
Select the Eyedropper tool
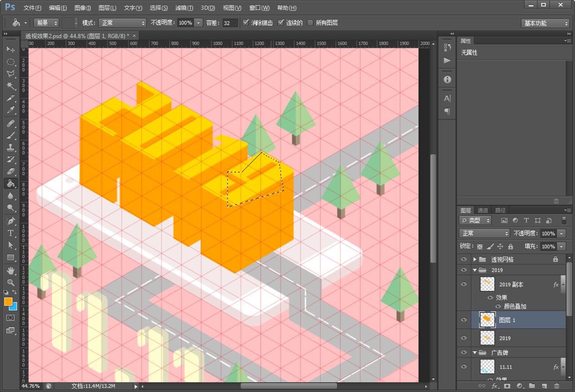coord(10,110)
